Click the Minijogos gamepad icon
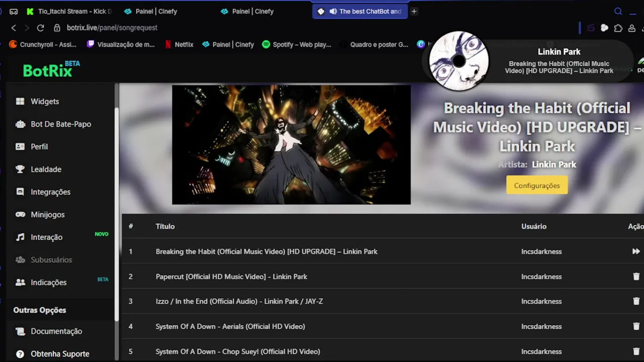This screenshot has width=644, height=362. click(x=20, y=214)
